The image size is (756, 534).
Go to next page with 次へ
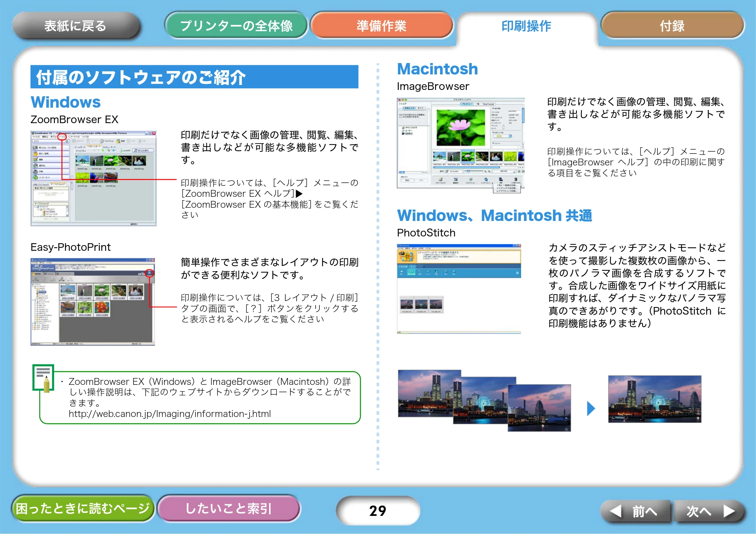click(709, 511)
